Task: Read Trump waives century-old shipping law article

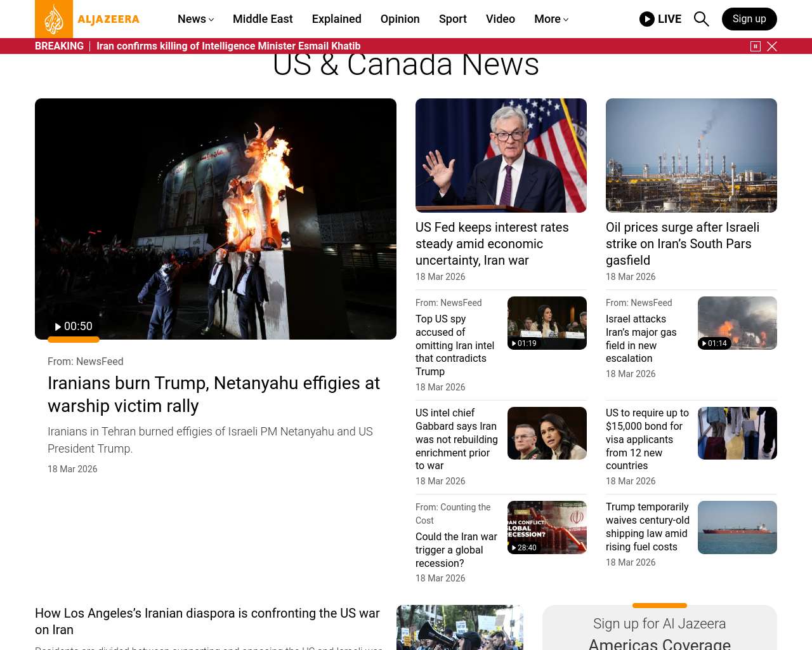Action: pos(648,527)
